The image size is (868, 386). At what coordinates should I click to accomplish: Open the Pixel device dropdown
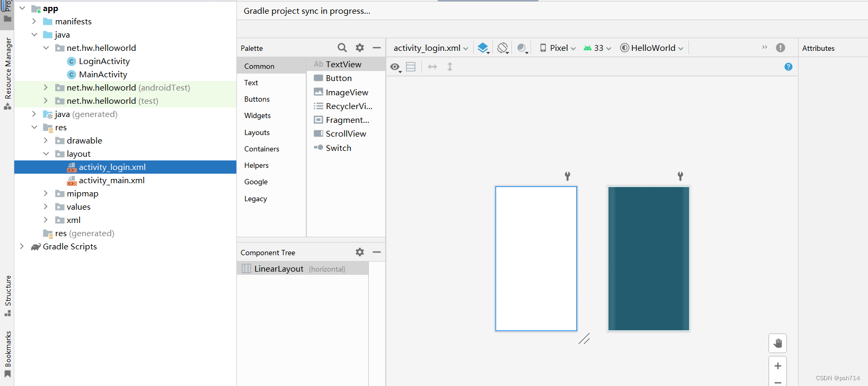click(x=558, y=48)
